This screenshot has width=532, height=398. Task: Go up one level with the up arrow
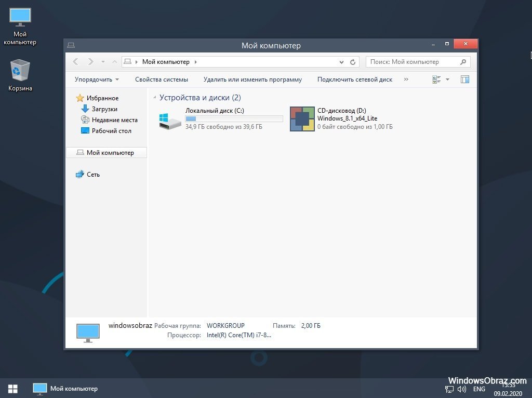point(115,62)
